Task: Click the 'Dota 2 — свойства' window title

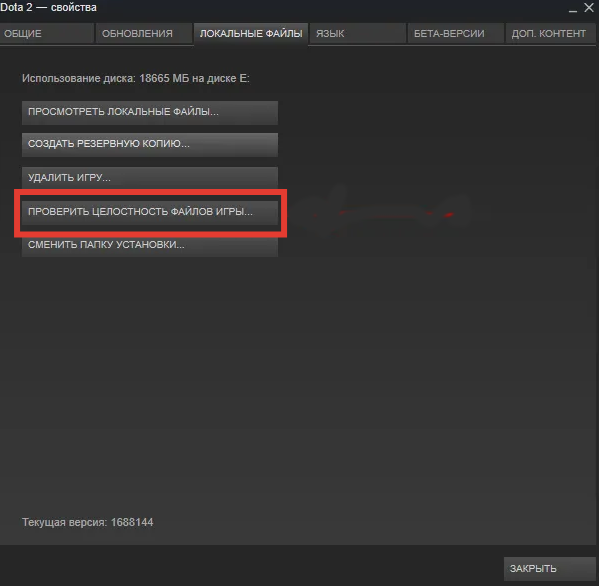Action: tap(49, 7)
